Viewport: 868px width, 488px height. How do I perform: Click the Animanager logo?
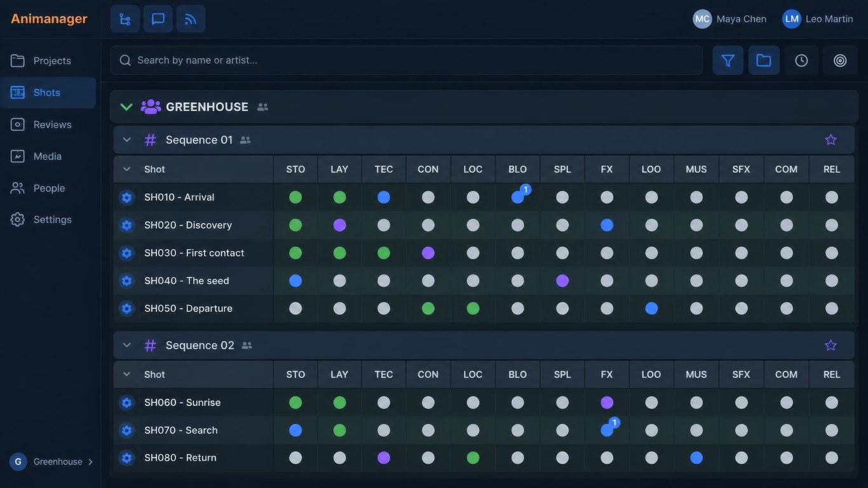click(x=49, y=19)
